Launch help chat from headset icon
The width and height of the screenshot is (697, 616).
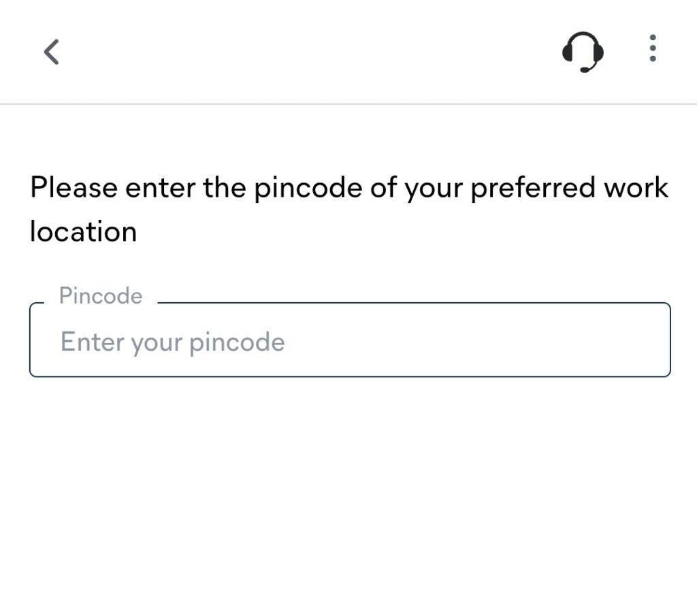coord(583,51)
